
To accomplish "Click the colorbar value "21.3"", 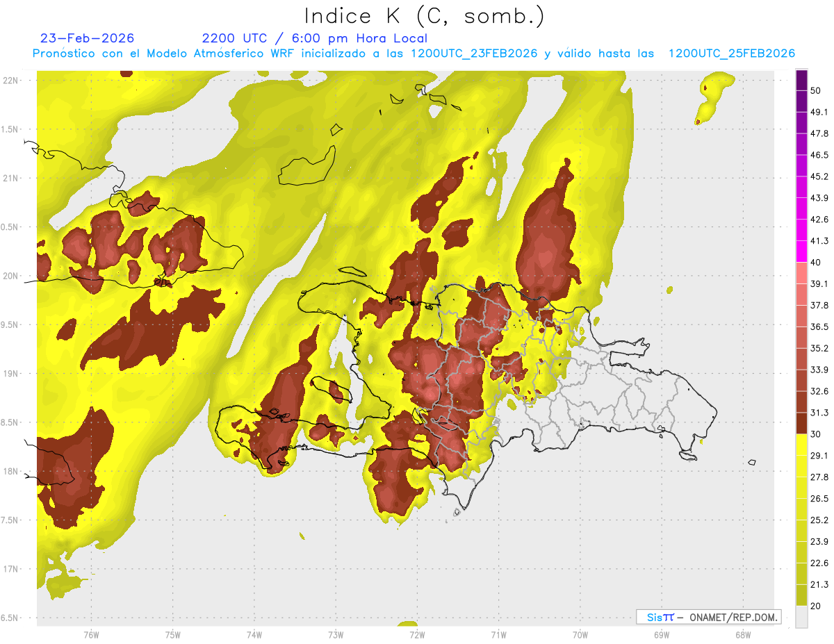I will pos(819,584).
